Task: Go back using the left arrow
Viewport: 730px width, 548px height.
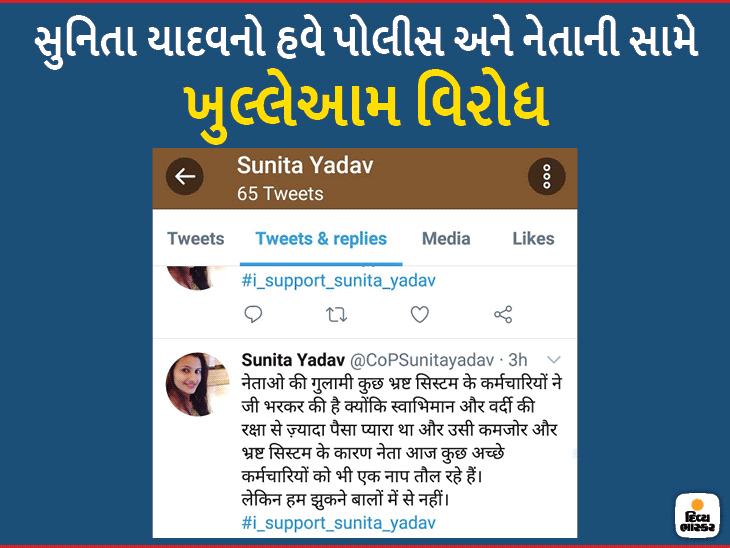Action: (185, 176)
